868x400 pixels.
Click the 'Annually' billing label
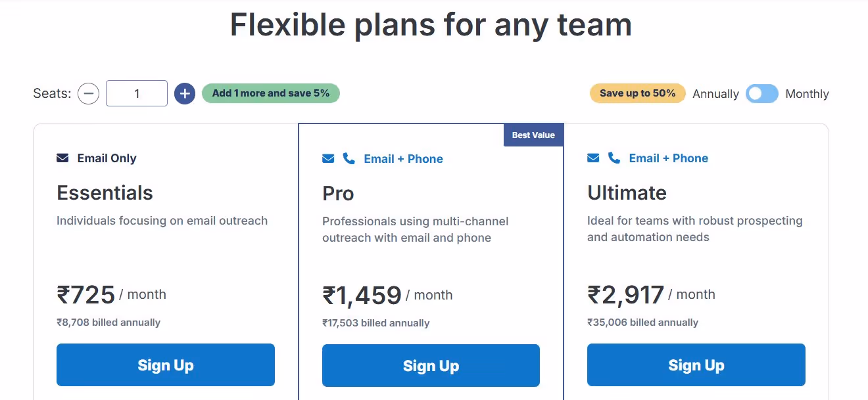(715, 94)
